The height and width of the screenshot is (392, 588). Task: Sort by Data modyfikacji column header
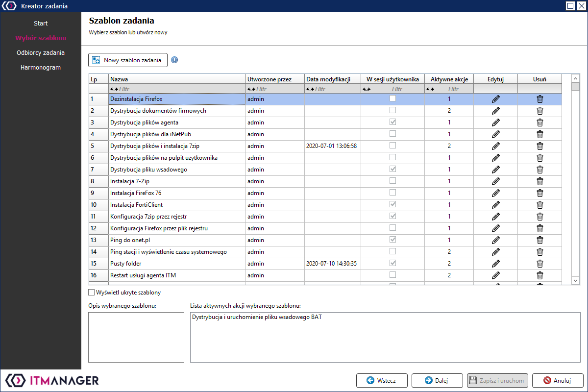click(x=333, y=79)
